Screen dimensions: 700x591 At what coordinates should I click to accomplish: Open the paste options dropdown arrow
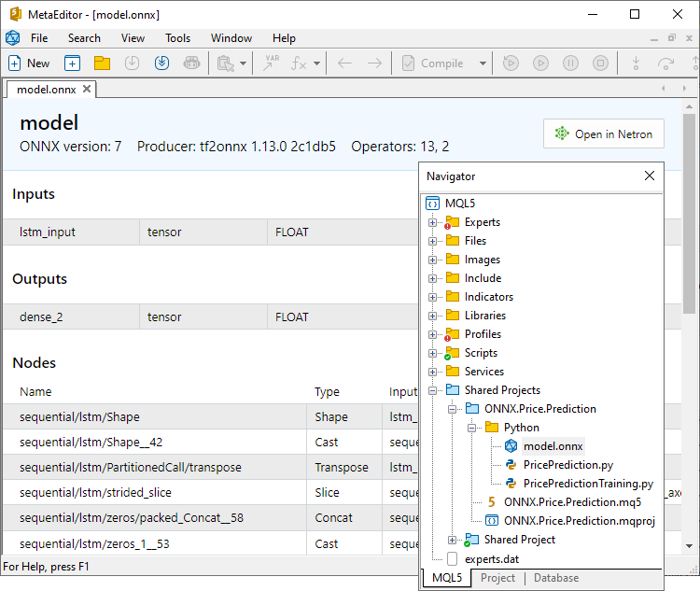pyautogui.click(x=243, y=63)
